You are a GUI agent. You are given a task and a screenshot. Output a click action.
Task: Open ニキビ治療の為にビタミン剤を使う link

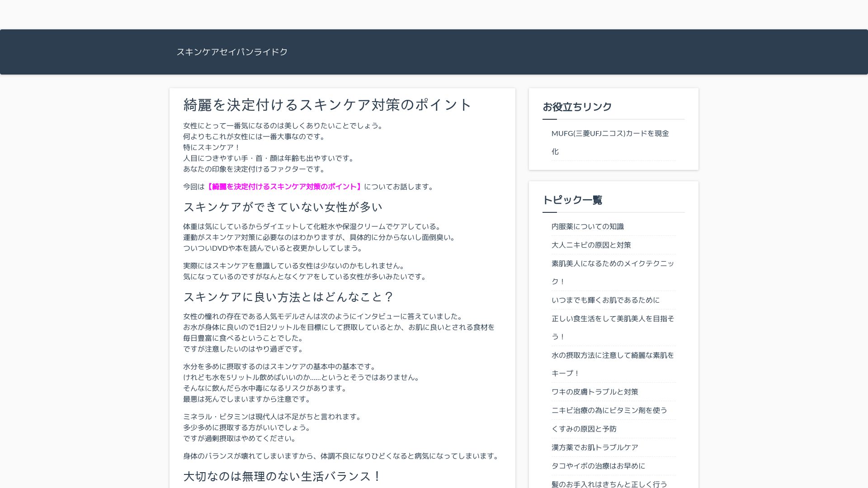point(609,410)
